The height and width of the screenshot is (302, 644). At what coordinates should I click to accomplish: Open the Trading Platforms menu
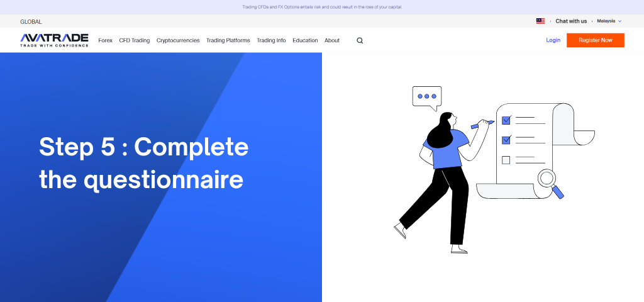coord(228,40)
